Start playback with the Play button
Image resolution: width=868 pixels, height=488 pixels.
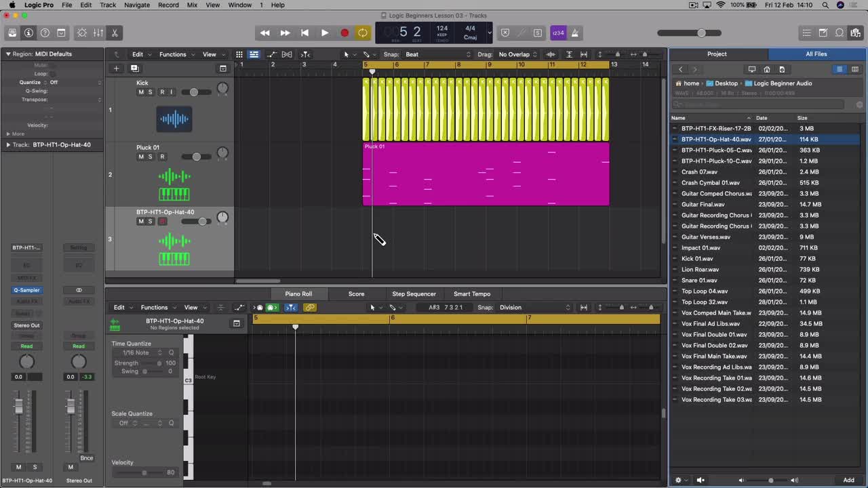(324, 33)
